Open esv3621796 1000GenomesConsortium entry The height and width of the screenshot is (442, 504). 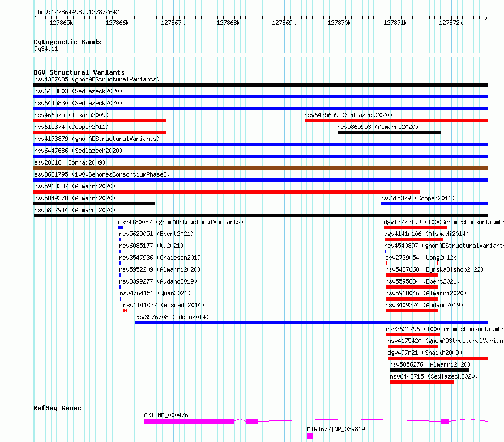(445, 329)
